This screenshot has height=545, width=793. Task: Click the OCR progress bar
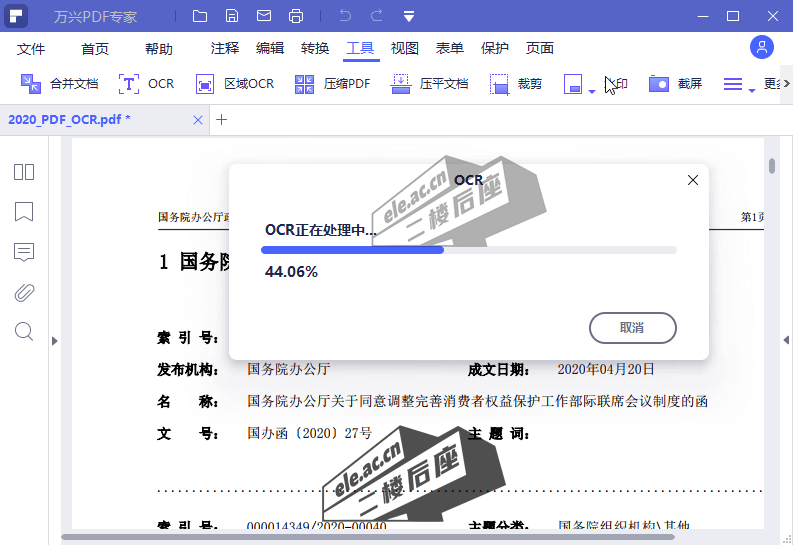click(x=468, y=250)
